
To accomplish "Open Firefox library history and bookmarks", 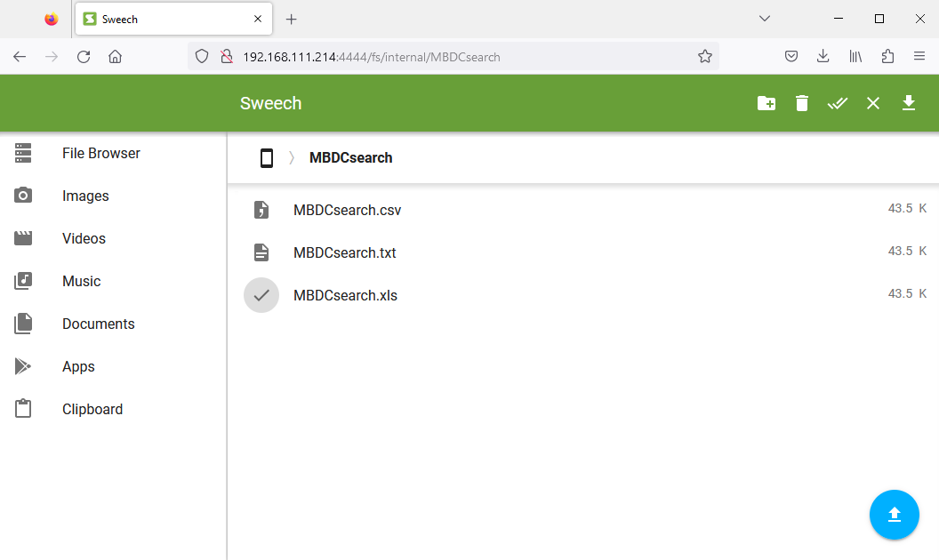I will coord(855,56).
